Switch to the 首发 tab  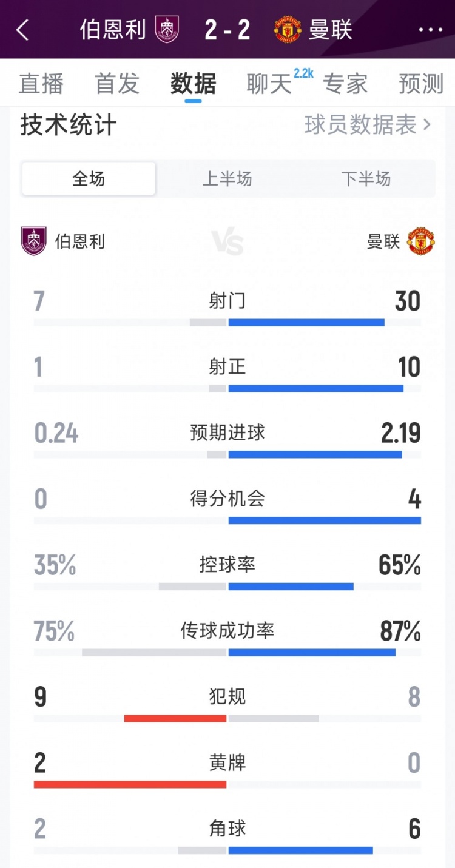116,84
